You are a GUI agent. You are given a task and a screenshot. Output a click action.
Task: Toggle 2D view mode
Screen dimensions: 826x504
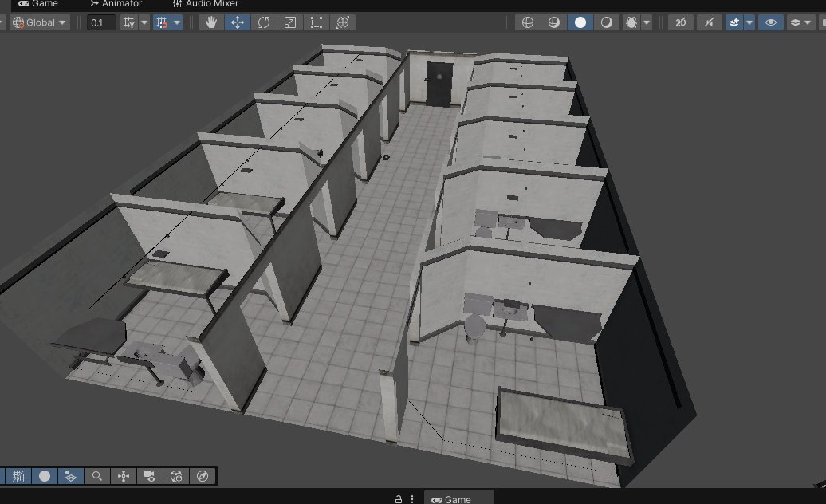[x=680, y=22]
